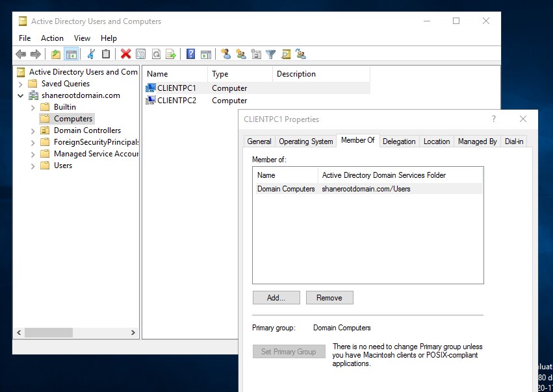Click the Forward arrow in toolbar
Viewport: 553px width, 392px height.
click(x=36, y=55)
